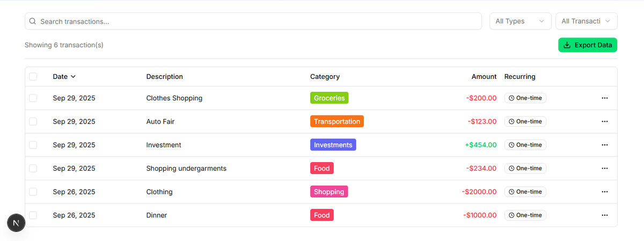Click the orange Transportation category tag
Image resolution: width=644 pixels, height=241 pixels.
click(x=337, y=122)
